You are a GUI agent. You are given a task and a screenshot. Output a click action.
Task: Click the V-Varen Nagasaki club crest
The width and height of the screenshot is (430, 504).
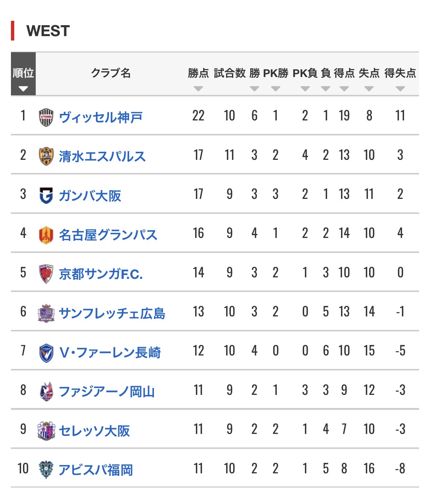point(46,353)
